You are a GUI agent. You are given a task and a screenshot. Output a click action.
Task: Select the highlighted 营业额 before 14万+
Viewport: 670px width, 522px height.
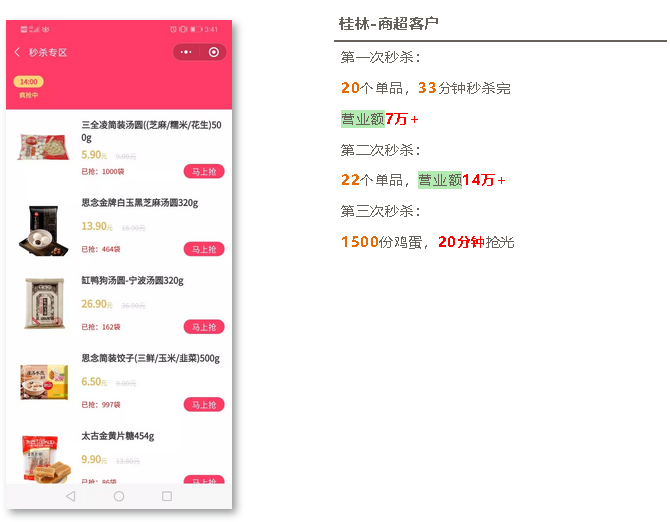point(440,180)
